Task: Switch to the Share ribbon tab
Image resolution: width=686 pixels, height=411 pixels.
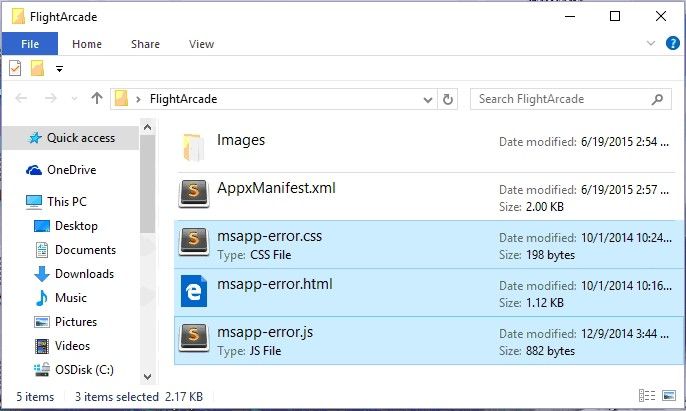Action: [145, 44]
